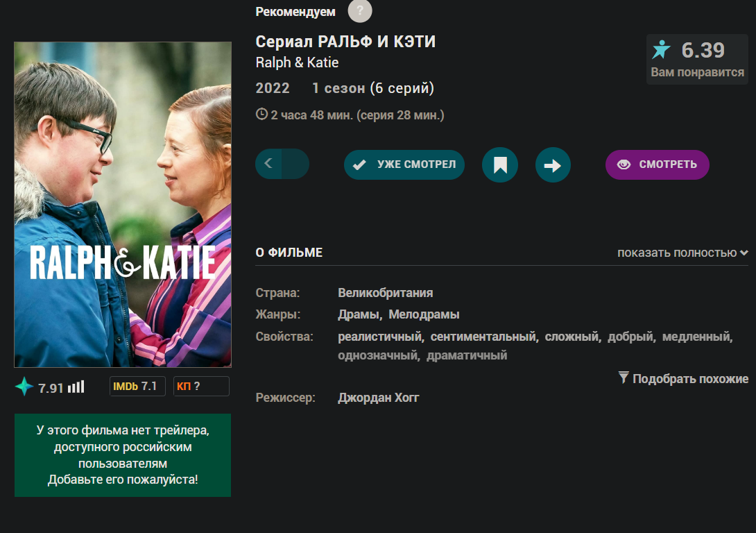Click the add trailer green banner
756x533 pixels.
coord(123,455)
